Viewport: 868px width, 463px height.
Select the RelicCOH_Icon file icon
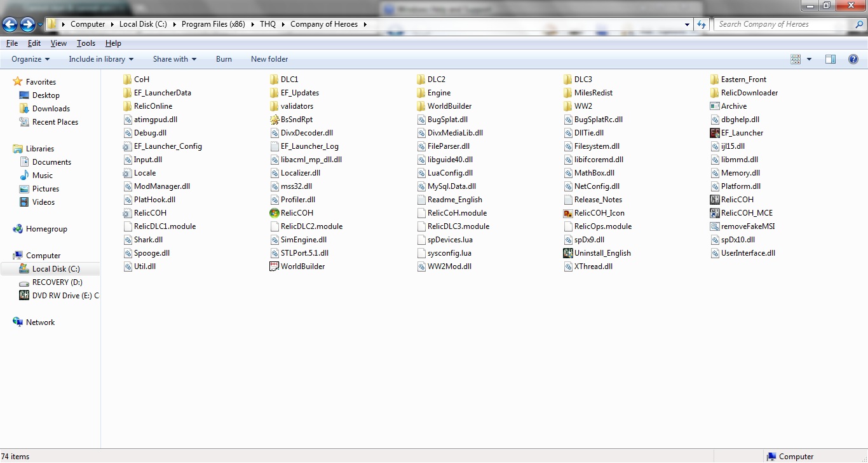point(568,213)
